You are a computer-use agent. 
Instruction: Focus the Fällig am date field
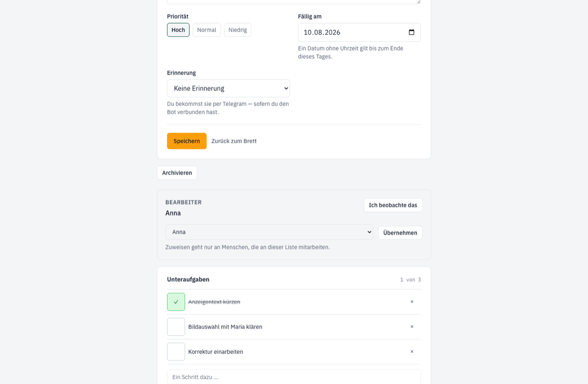359,32
